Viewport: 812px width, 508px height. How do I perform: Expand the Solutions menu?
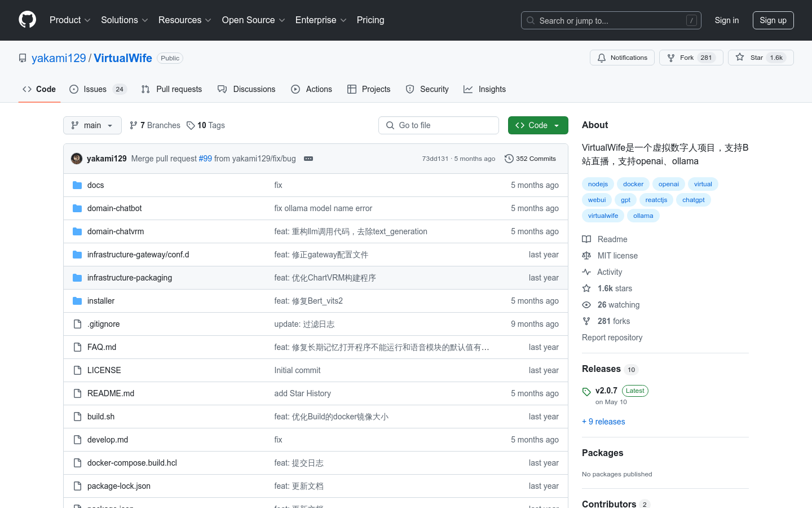[125, 20]
